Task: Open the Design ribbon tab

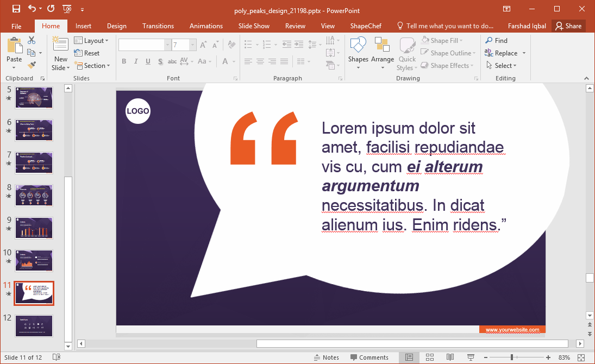Action: coord(116,26)
